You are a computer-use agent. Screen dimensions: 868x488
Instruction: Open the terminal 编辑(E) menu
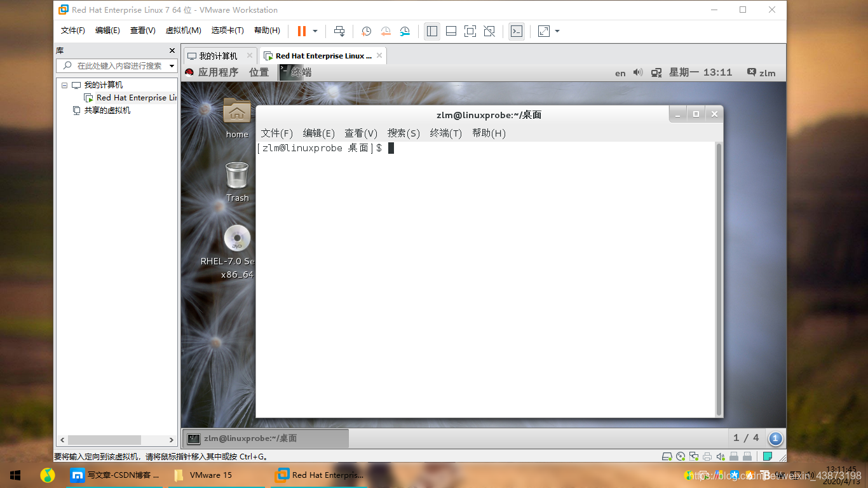(319, 133)
